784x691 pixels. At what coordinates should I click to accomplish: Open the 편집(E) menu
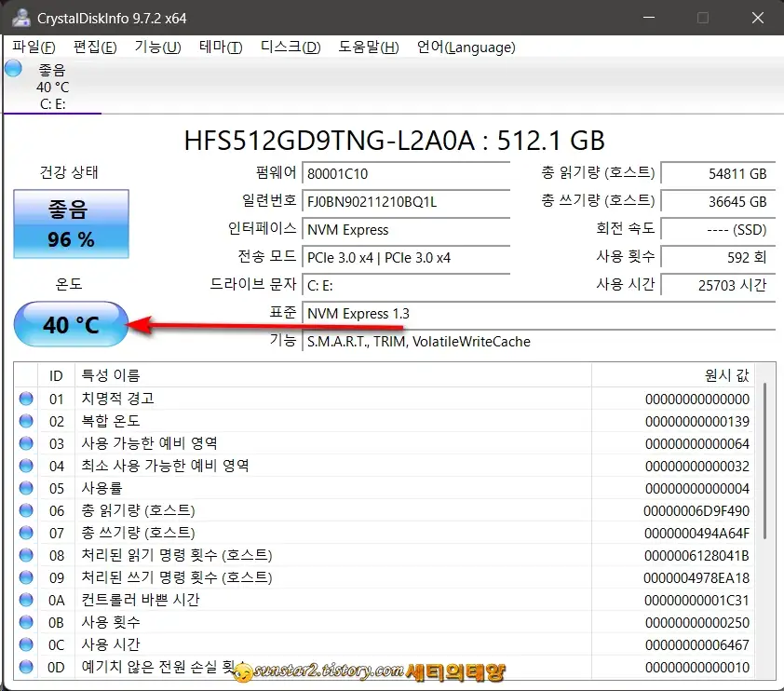[95, 47]
